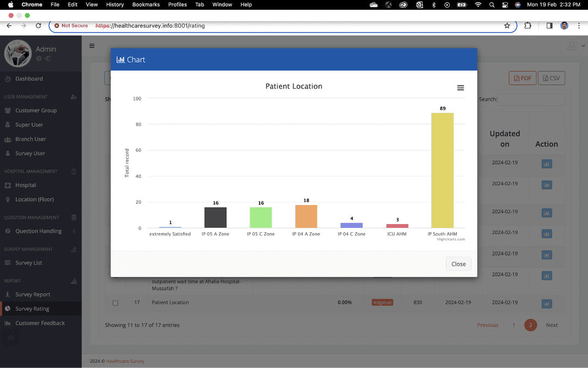The image size is (588, 368).
Task: Click the chart icon in row 17
Action: click(546, 303)
